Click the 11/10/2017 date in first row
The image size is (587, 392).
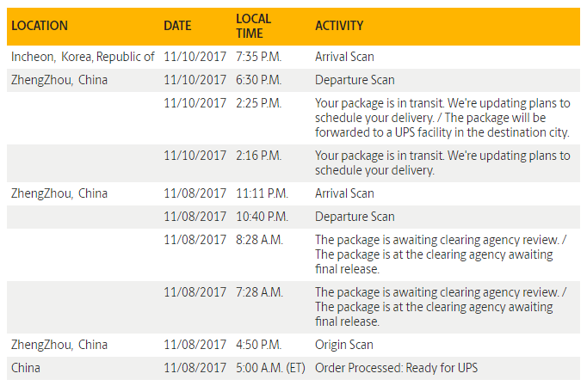[195, 57]
